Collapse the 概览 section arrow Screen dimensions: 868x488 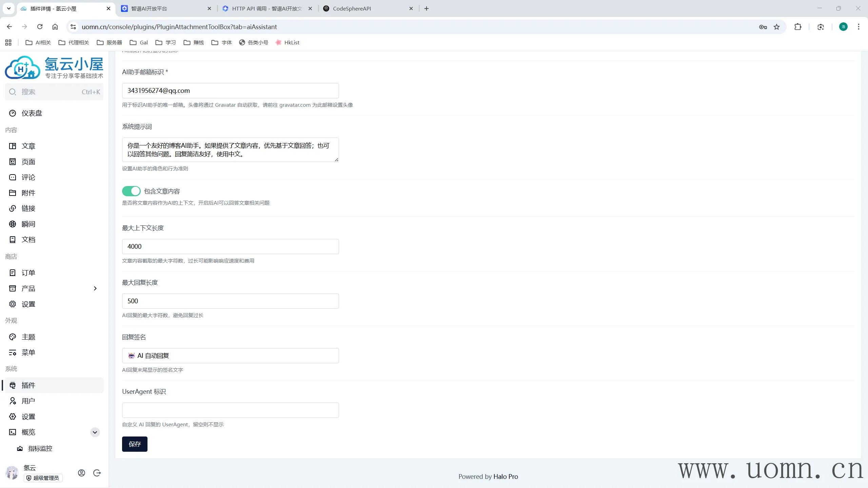(95, 432)
